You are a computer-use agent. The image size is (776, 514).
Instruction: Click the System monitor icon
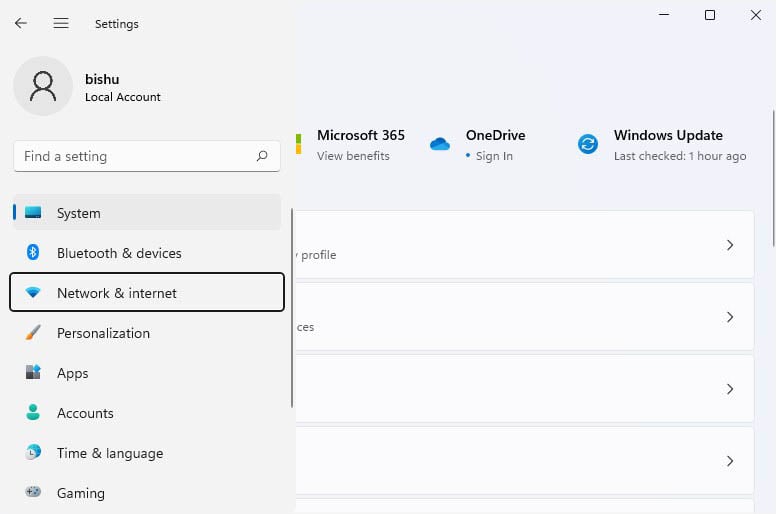(x=33, y=213)
